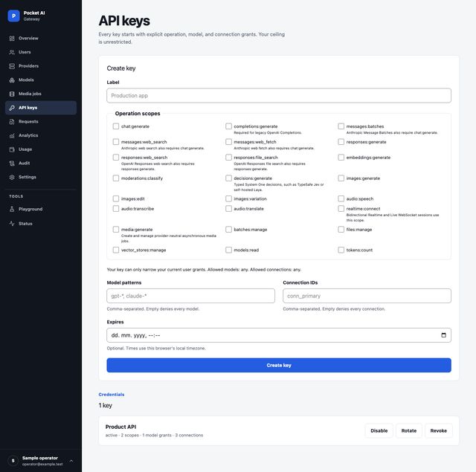Click the Pocket AI logo icon
Screen dimensions: 476x472
pos(13,16)
